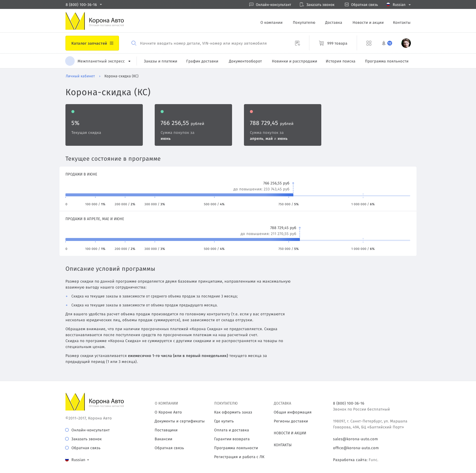Open footer link Гарантии возврата
The image size is (476, 473).
click(232, 439)
